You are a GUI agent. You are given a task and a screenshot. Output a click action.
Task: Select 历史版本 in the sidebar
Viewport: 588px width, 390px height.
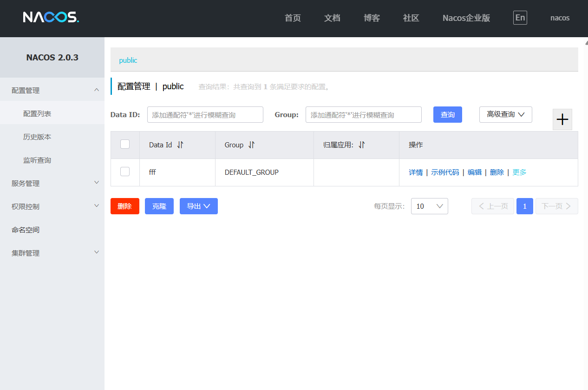tap(52, 137)
